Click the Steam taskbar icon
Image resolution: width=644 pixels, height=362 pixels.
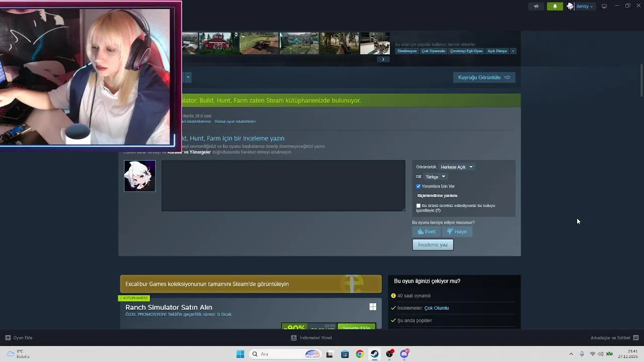[x=375, y=354]
